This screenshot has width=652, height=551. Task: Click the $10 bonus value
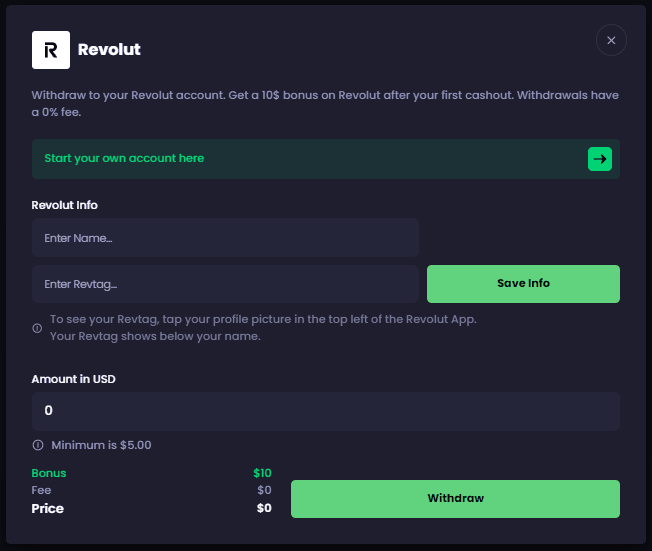[x=262, y=473]
